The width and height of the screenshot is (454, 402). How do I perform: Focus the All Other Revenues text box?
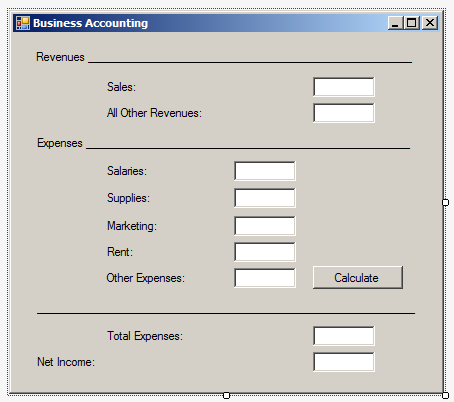(344, 113)
